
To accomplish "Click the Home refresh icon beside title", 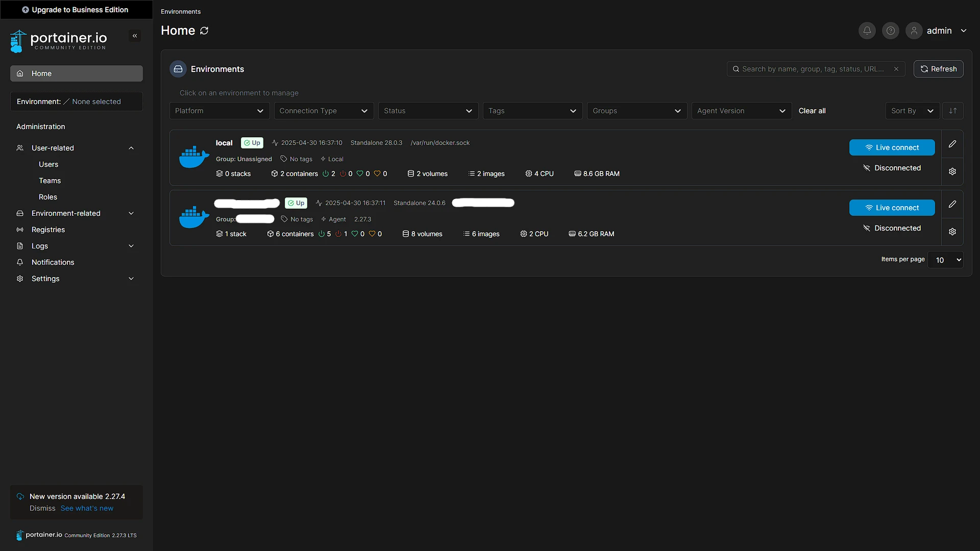I will coord(204,31).
